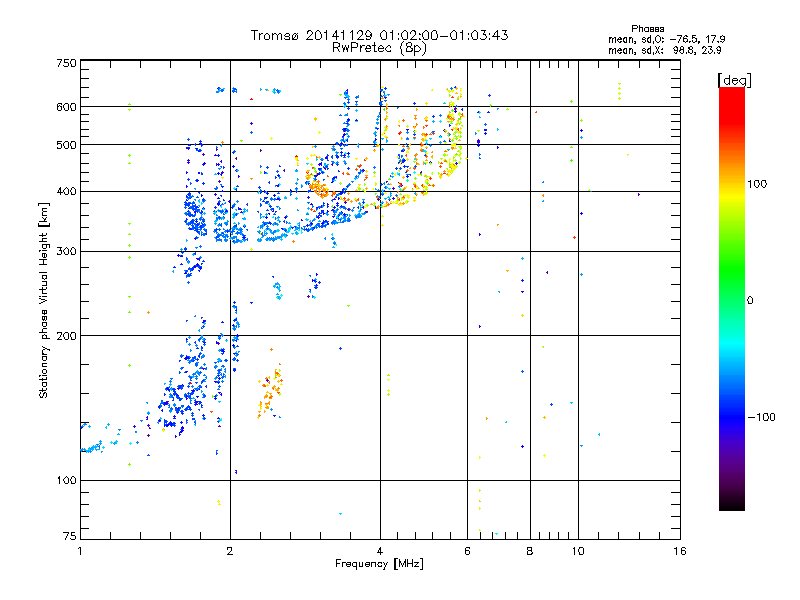Viewport: 800px width, 600px height.
Task: Click the y-axis tick label "500"
Action: (66, 145)
